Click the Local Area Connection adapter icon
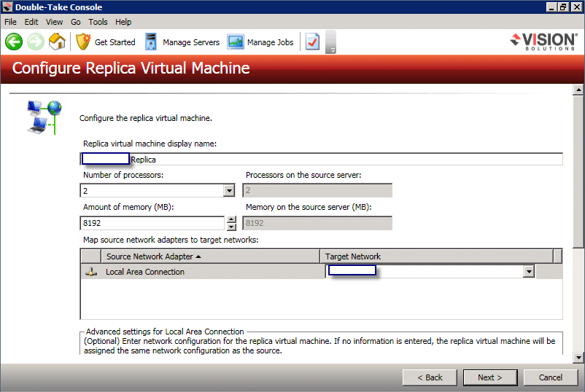585x392 pixels. tap(91, 272)
